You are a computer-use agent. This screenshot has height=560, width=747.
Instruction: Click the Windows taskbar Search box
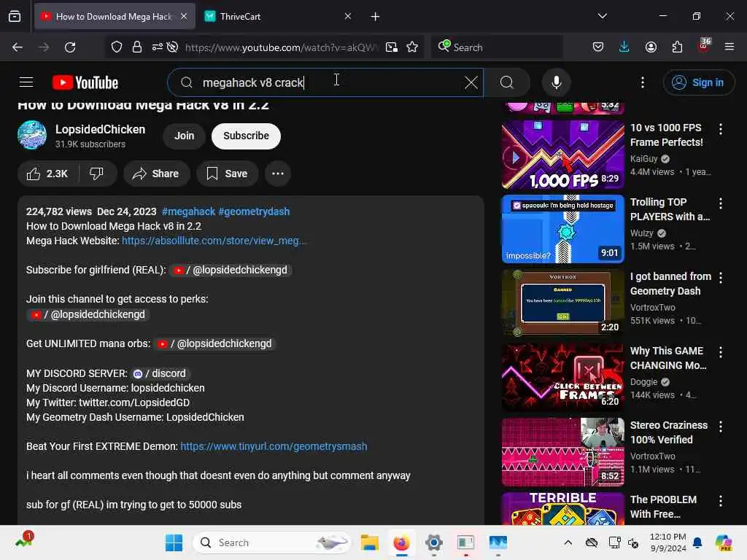click(x=271, y=542)
